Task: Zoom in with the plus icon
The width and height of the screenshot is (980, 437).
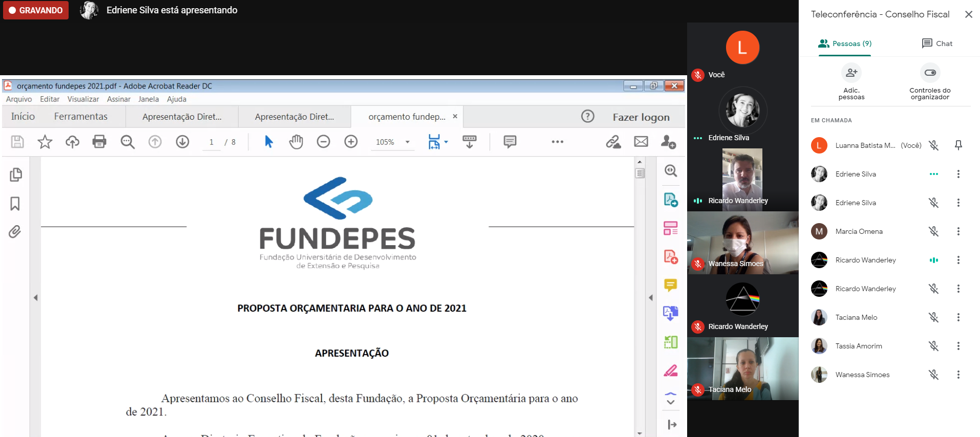Action: coord(351,142)
